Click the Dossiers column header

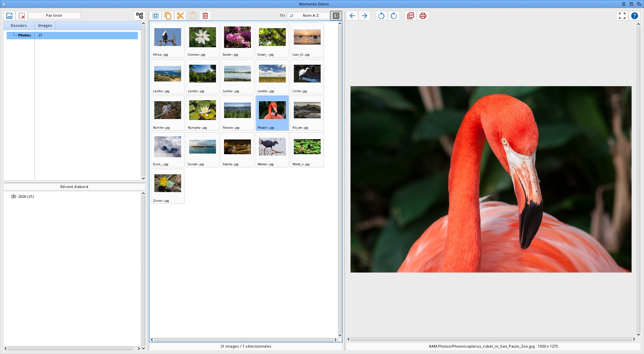pos(19,25)
